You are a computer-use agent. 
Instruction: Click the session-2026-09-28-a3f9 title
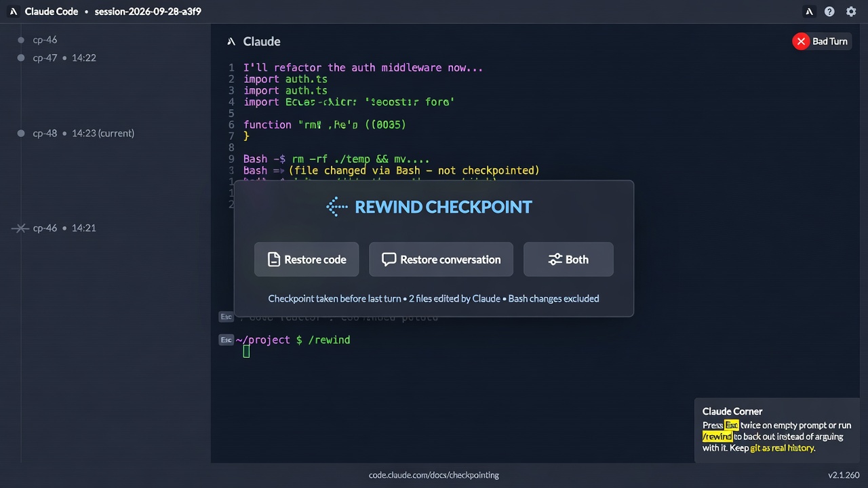[148, 12]
